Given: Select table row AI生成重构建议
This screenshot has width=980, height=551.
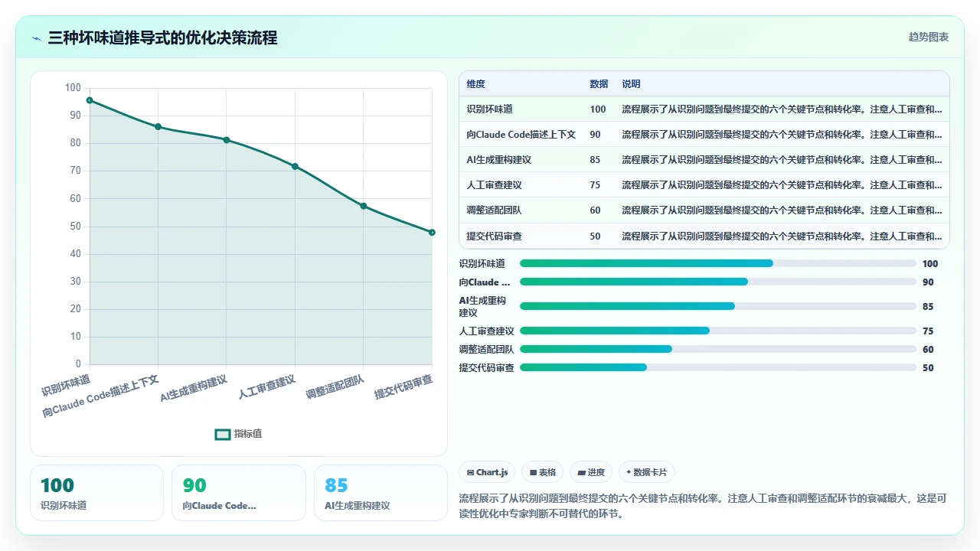Looking at the screenshot, I should point(704,159).
